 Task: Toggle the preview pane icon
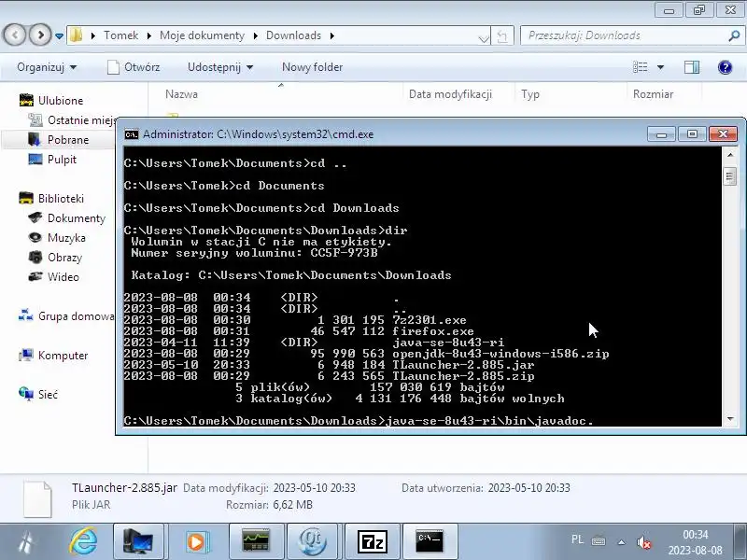click(692, 67)
